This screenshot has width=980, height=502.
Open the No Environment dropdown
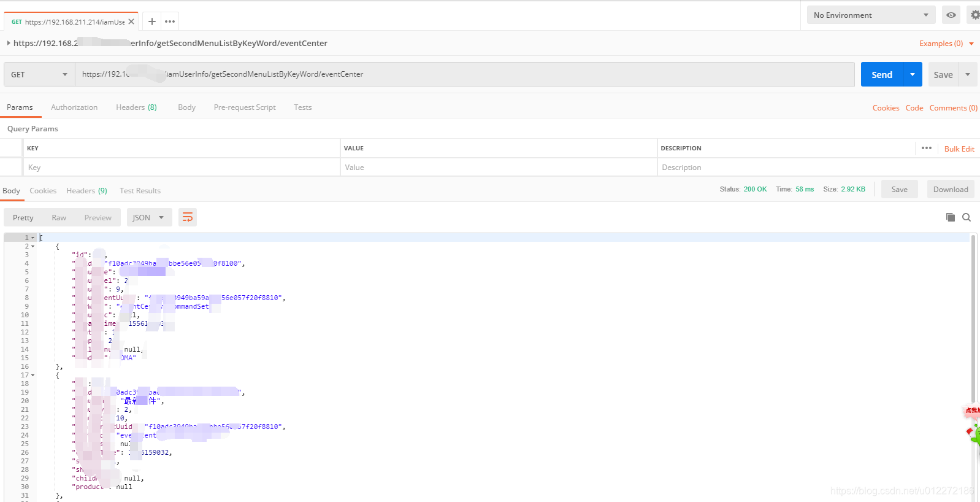871,15
